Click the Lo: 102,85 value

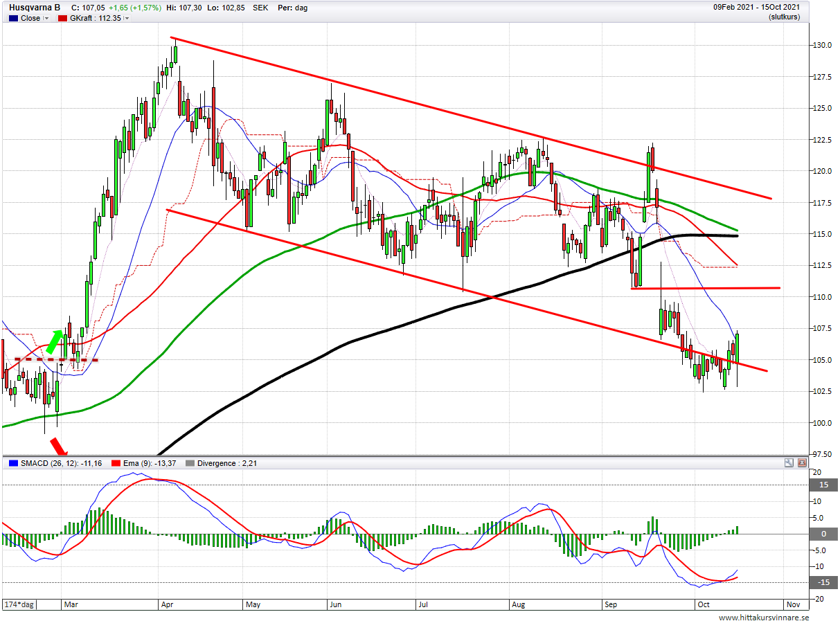pos(226,8)
